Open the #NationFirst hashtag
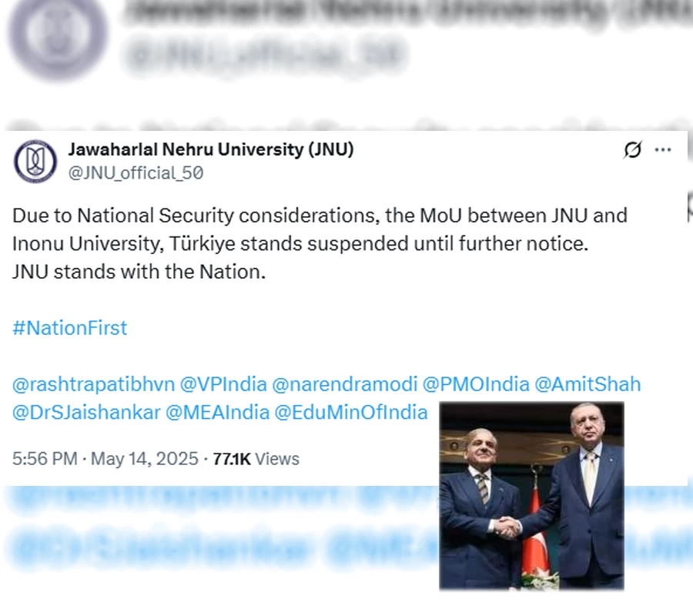 (x=70, y=328)
